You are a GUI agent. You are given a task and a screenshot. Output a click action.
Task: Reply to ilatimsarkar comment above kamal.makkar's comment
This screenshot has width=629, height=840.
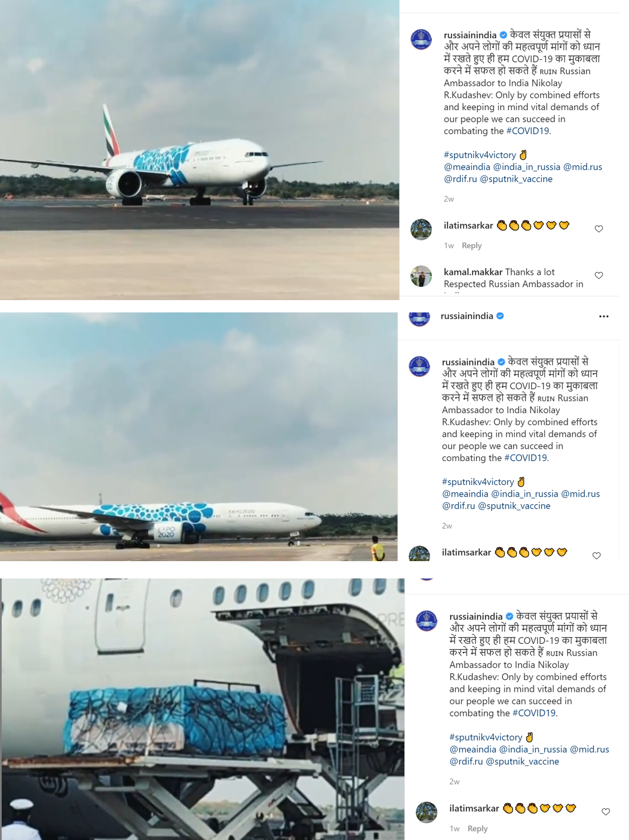(x=471, y=245)
